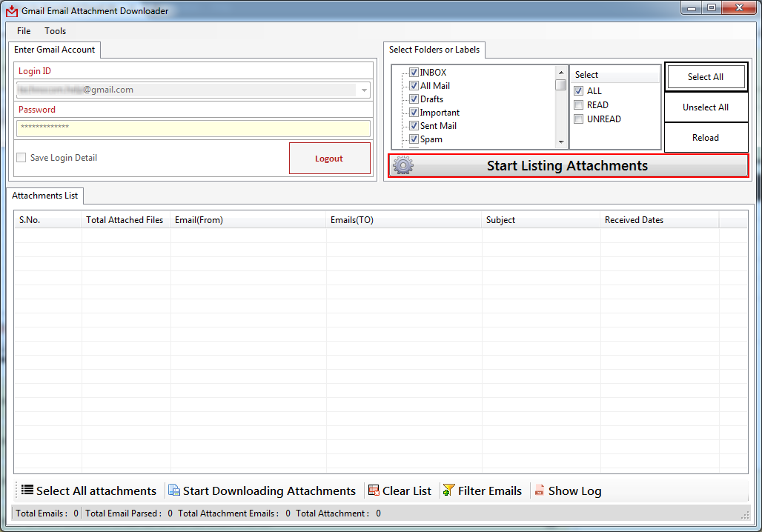Uncheck the Drafts folder checkbox
The height and width of the screenshot is (532, 762).
(x=414, y=99)
